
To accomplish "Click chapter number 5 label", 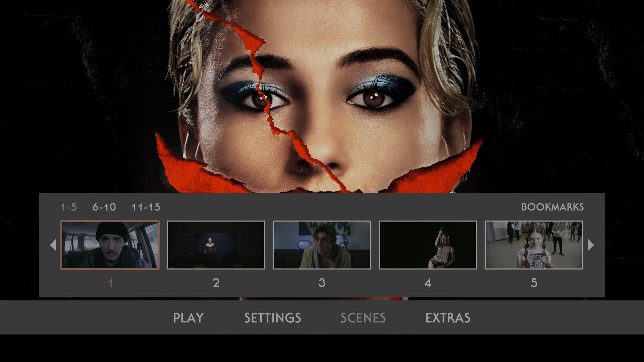I will click(x=534, y=283).
